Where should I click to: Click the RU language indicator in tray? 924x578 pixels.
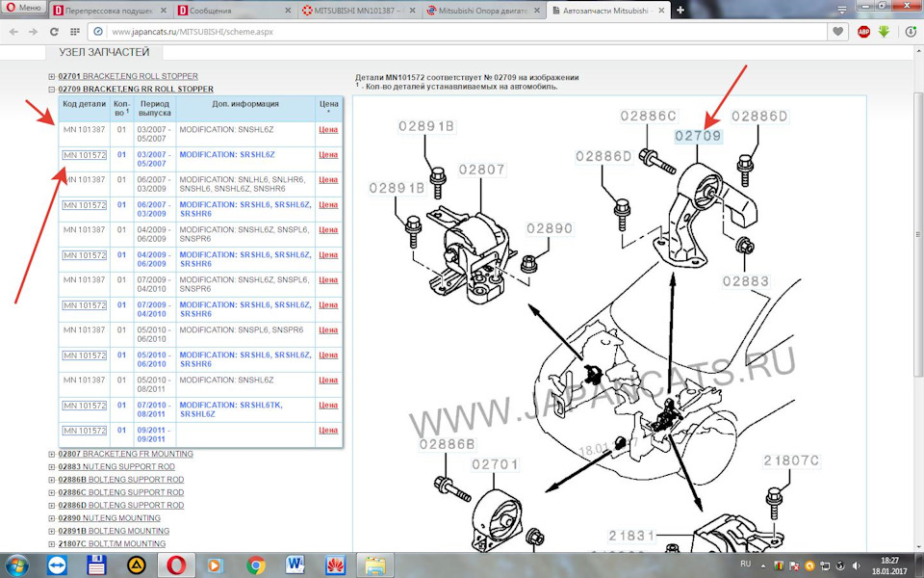tap(744, 563)
